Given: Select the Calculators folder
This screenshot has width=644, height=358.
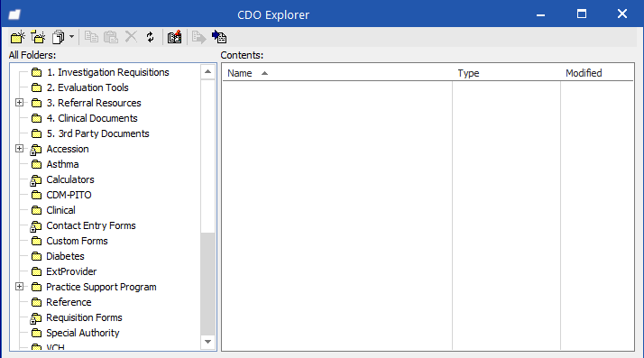Looking at the screenshot, I should click(69, 179).
